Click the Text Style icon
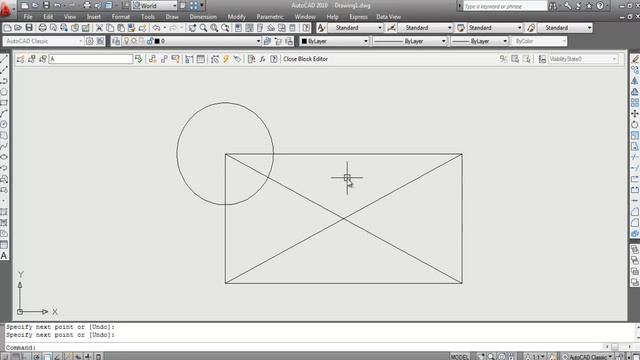640x360 pixels. click(321, 28)
